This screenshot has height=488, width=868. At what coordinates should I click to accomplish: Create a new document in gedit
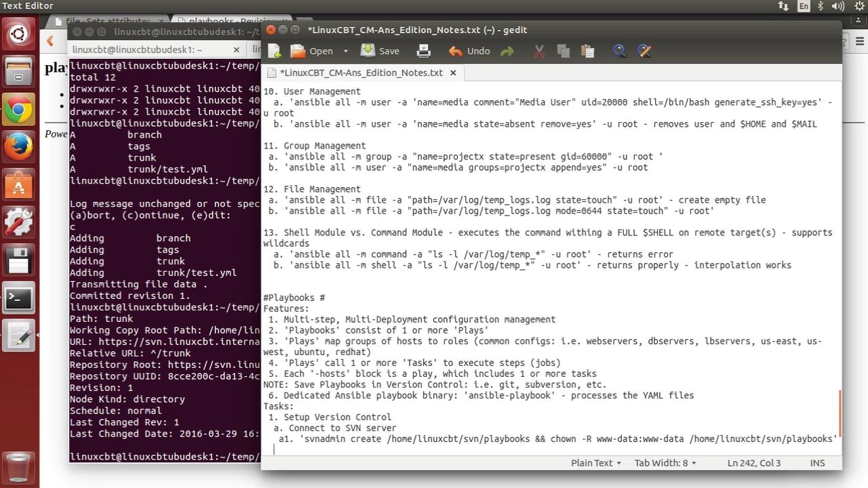pos(275,51)
